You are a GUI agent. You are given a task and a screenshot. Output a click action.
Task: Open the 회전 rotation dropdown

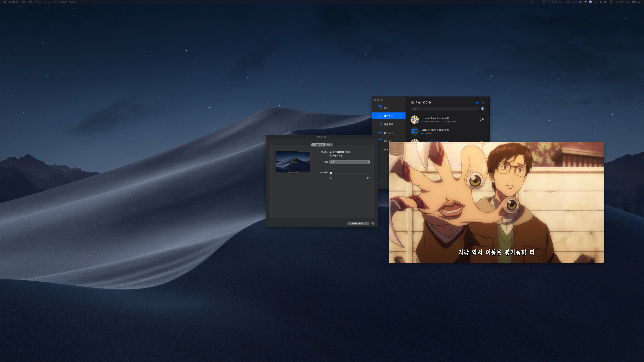pos(350,162)
